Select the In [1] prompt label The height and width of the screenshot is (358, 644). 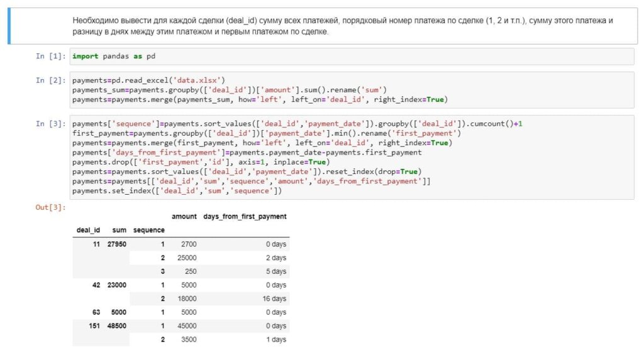coord(50,57)
